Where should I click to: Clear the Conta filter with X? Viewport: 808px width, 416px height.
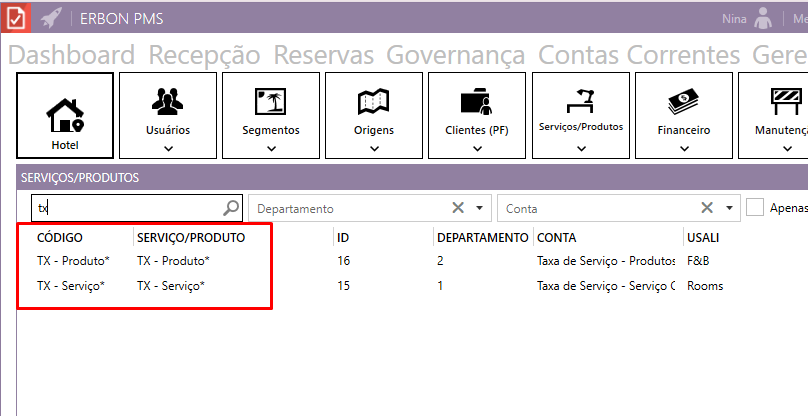pyautogui.click(x=707, y=208)
